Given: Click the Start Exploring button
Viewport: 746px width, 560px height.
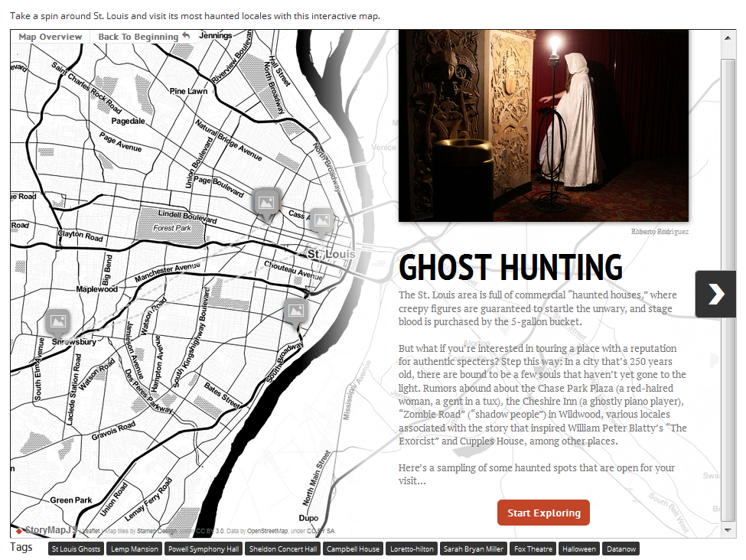Looking at the screenshot, I should 543,513.
